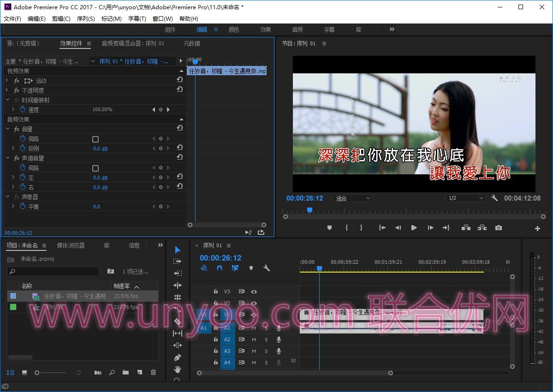The width and height of the screenshot is (553, 392).
Task: Expand the Motion effect
Action: point(7,80)
